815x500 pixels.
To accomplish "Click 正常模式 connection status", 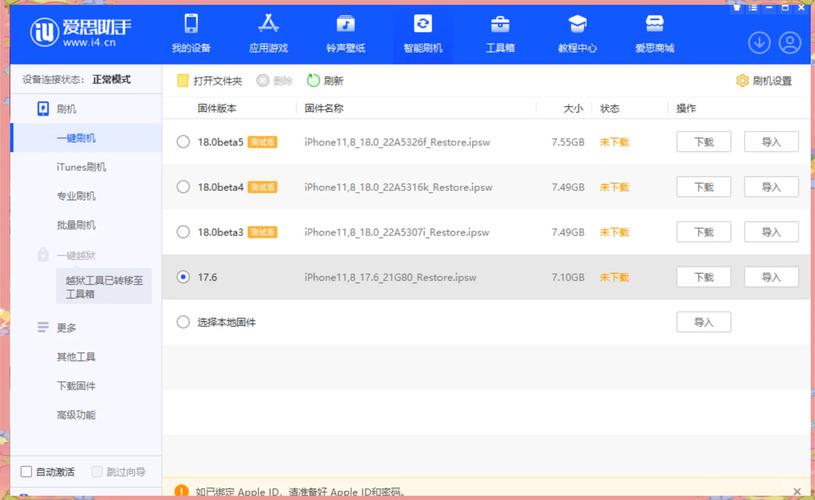I will [111, 79].
